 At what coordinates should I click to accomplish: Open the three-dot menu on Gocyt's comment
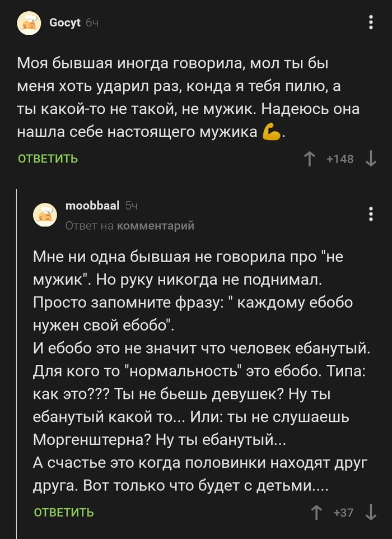(370, 21)
